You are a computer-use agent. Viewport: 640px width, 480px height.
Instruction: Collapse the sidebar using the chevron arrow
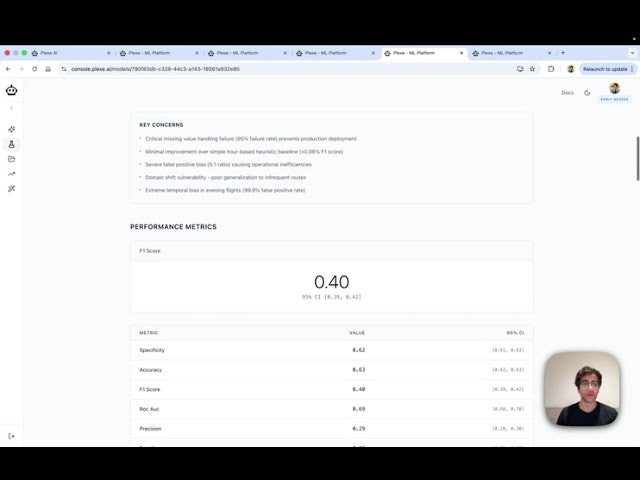click(x=11, y=108)
